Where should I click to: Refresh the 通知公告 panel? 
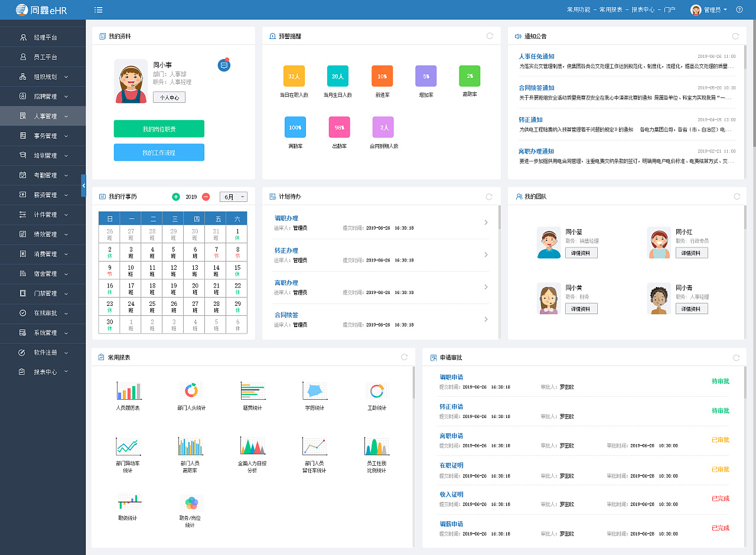[736, 35]
